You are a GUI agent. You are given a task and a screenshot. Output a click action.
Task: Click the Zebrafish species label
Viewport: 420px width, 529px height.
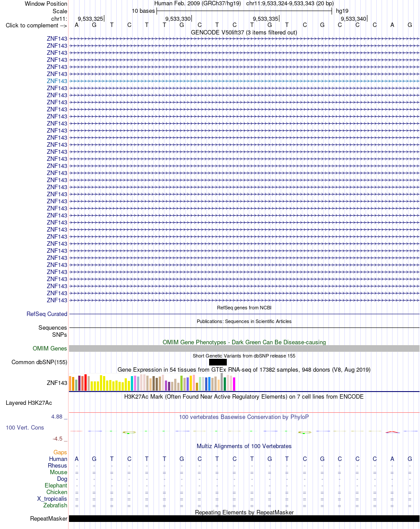[55, 506]
